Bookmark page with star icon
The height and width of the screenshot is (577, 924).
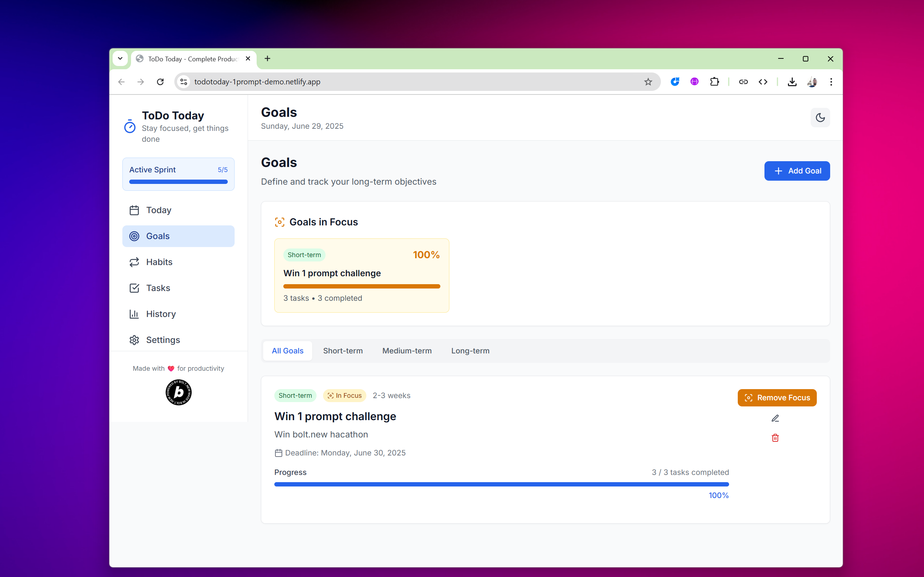pyautogui.click(x=648, y=82)
